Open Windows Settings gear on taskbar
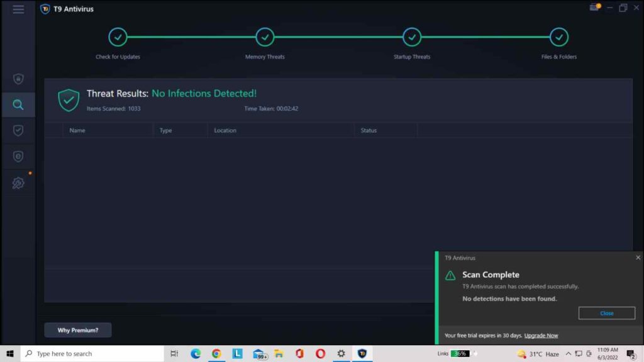The width and height of the screenshot is (644, 362). 341,353
